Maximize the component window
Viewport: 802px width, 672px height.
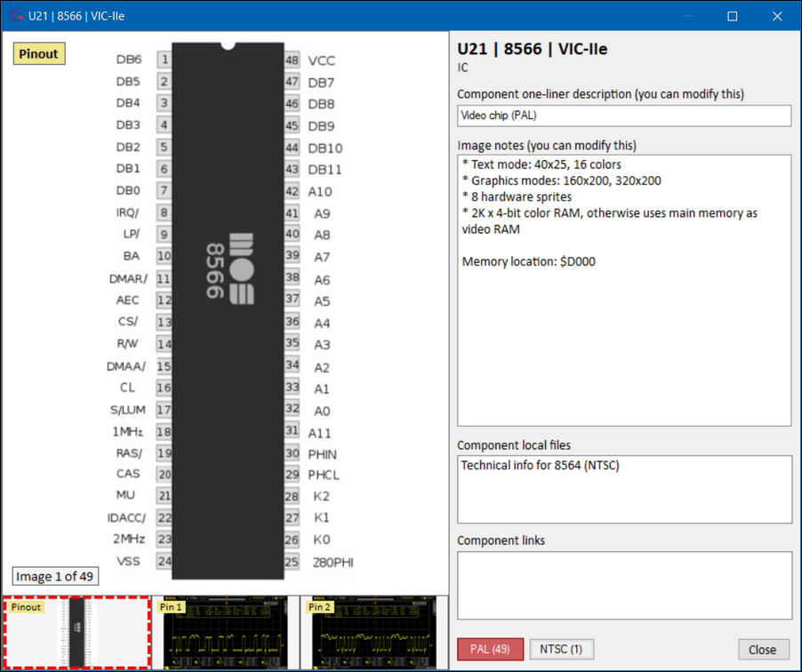[733, 16]
